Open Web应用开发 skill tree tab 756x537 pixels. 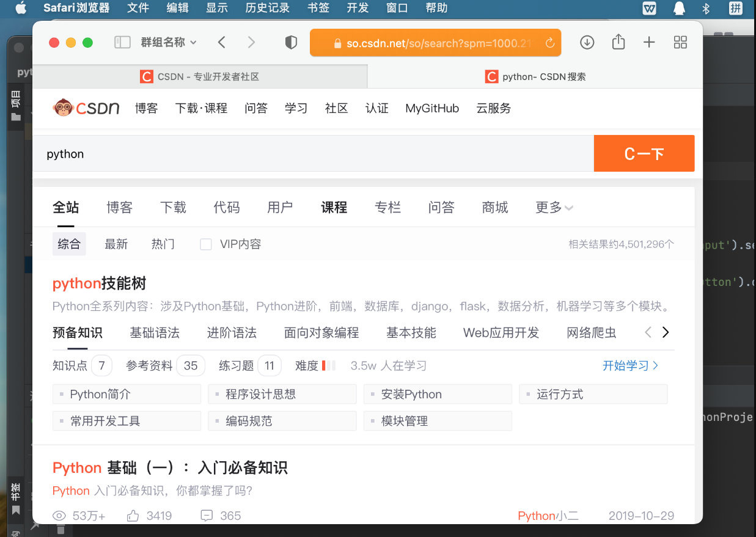(501, 333)
